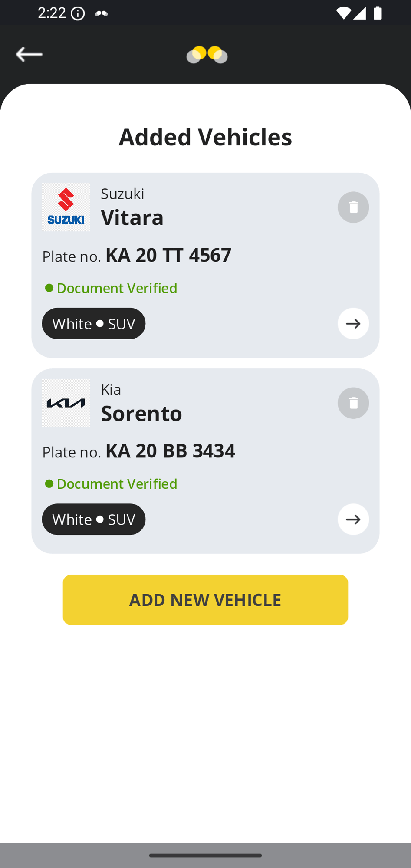Delete the Kia Sorento vehicle
The height and width of the screenshot is (868, 411).
(353, 403)
